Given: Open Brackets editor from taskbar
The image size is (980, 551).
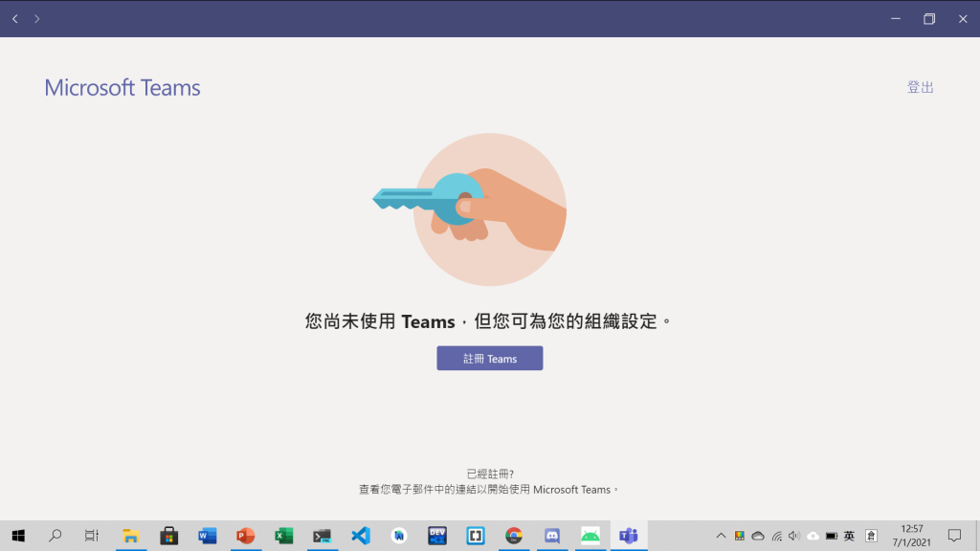Looking at the screenshot, I should click(x=476, y=536).
